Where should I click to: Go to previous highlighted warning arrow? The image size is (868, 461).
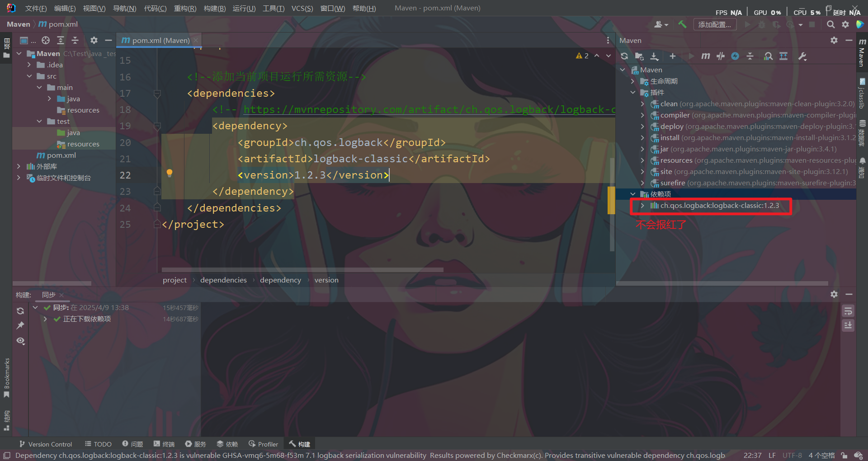pyautogui.click(x=597, y=56)
